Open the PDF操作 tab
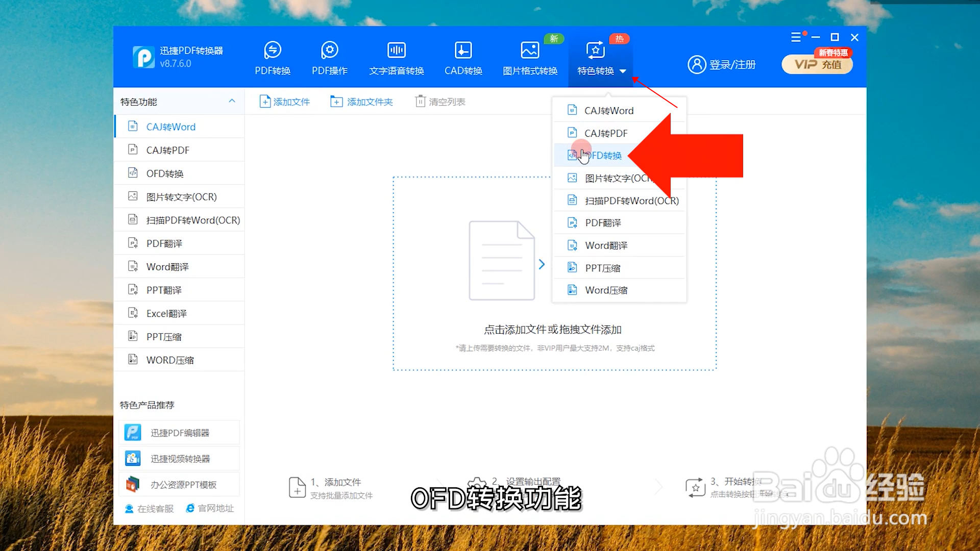980x551 pixels. click(329, 59)
